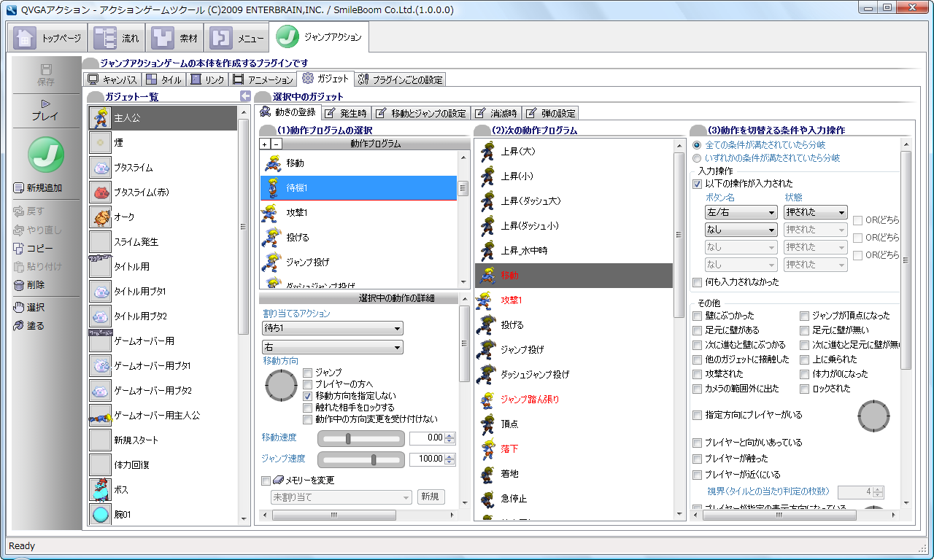Click the plus button to add motion program
This screenshot has width=934, height=560.
tap(265, 144)
